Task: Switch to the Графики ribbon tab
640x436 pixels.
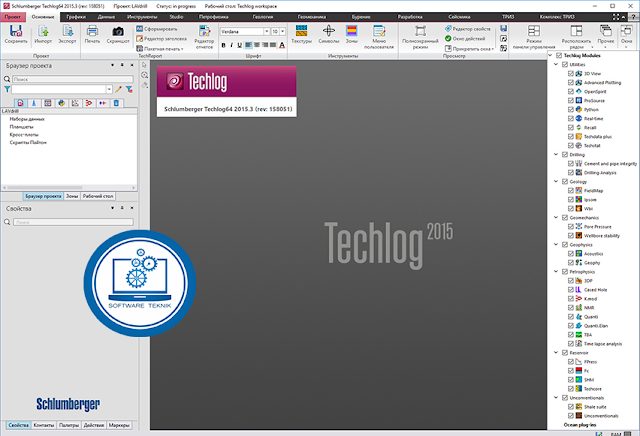Action: point(76,17)
